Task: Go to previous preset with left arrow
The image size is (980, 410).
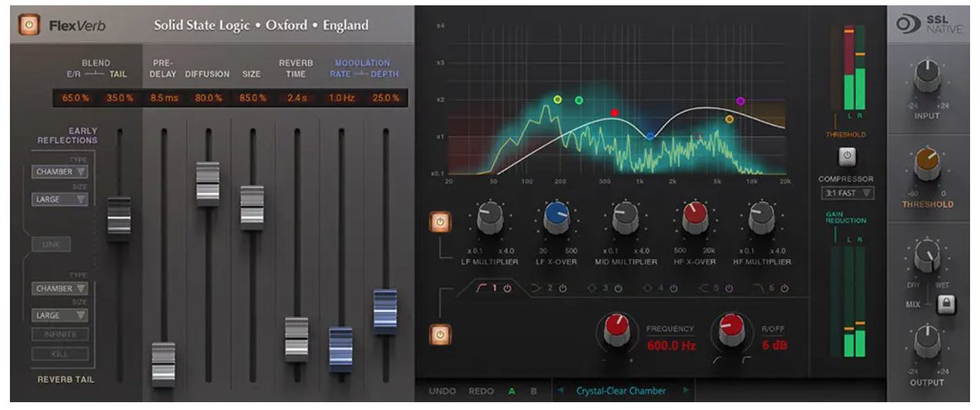Action: click(560, 390)
